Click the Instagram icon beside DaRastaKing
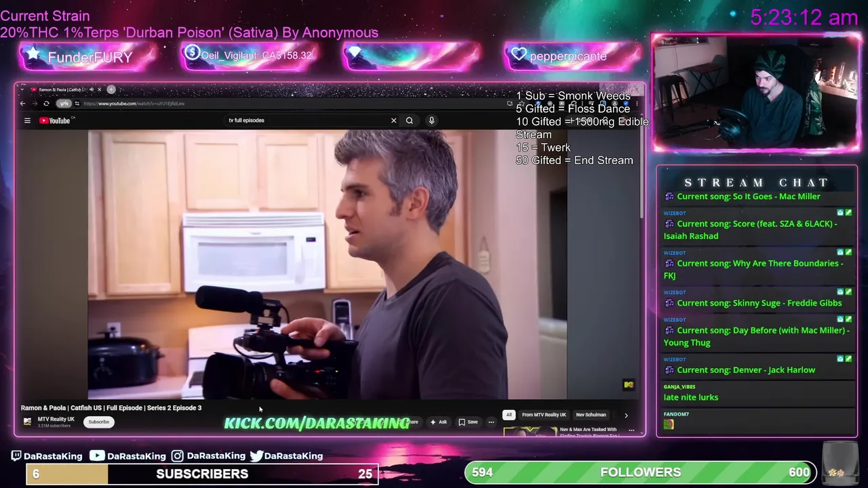 click(177, 456)
